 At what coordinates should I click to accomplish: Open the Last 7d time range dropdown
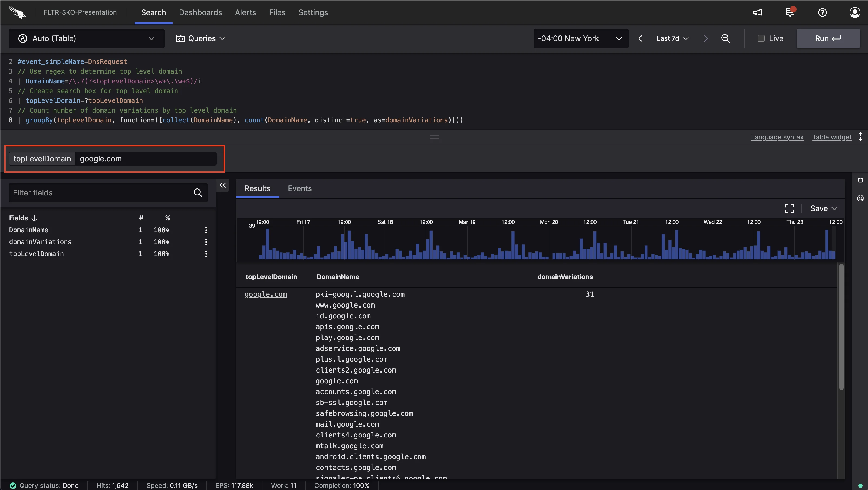[673, 38]
